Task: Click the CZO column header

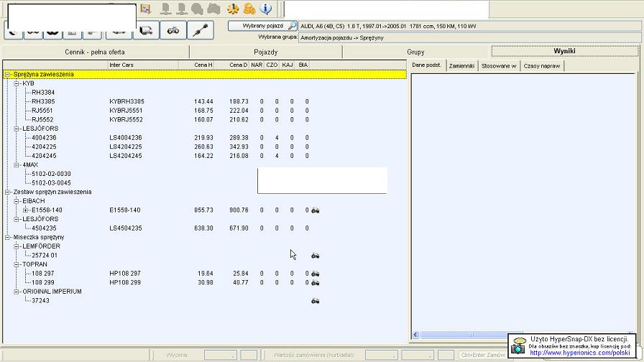Action: coord(272,65)
